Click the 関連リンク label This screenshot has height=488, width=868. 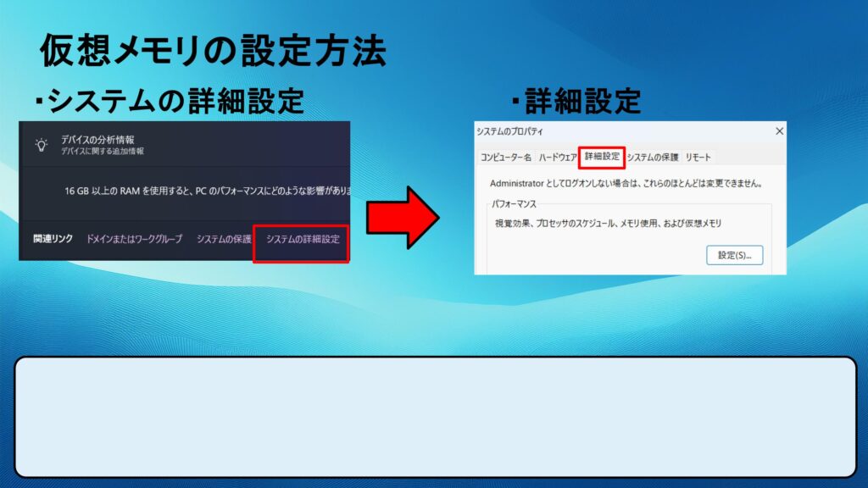click(53, 240)
